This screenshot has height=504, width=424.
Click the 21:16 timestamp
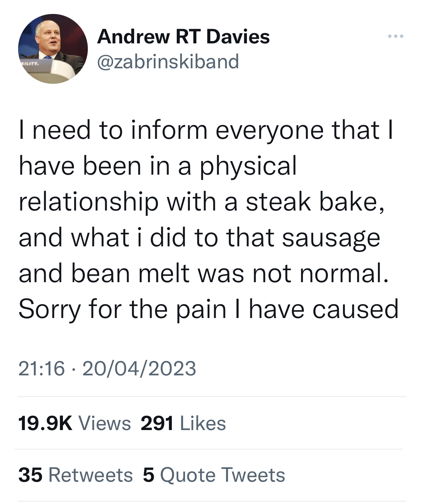[41, 368]
